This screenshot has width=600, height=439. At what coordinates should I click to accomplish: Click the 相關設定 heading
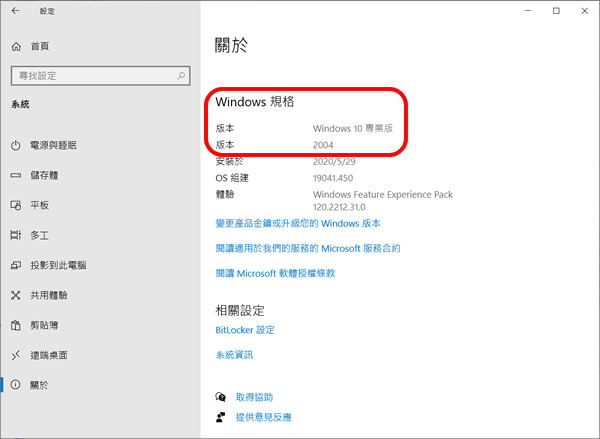point(240,310)
